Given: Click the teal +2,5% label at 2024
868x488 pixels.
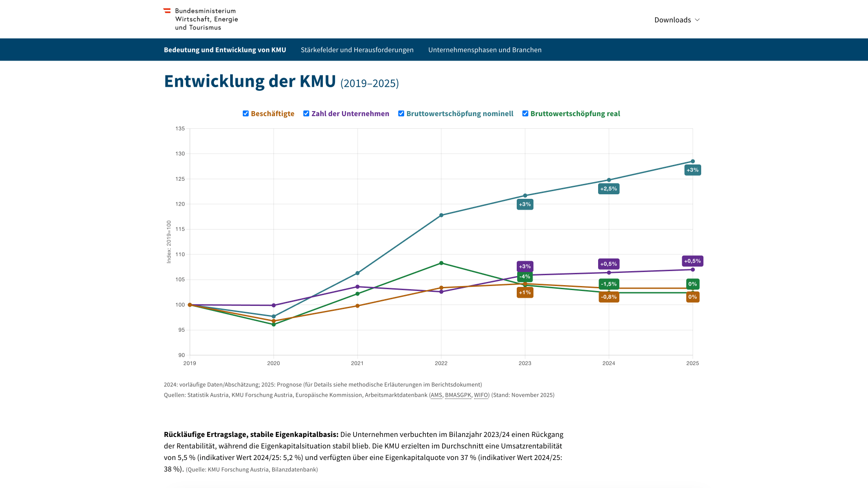Looking at the screenshot, I should coord(609,188).
